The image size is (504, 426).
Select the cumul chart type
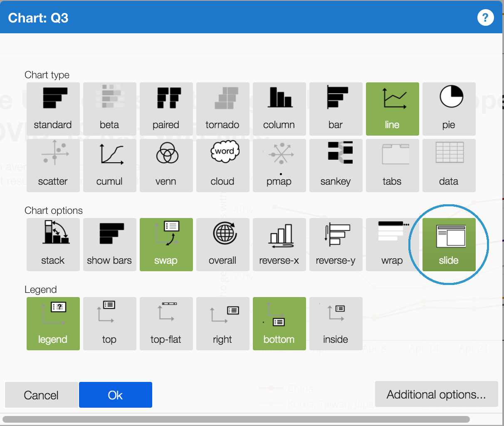[109, 165]
